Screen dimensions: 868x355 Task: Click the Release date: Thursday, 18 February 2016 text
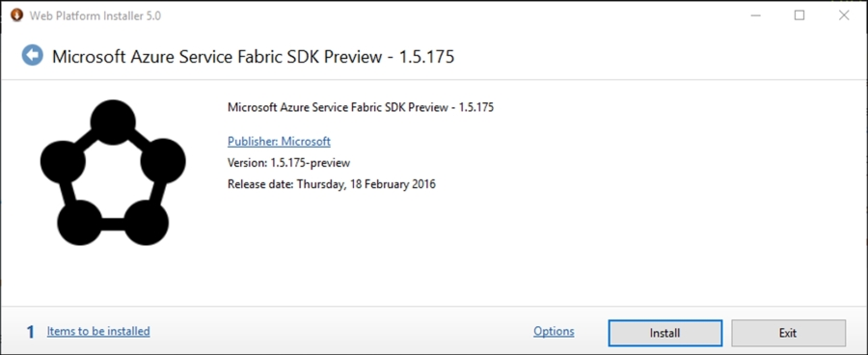pyautogui.click(x=332, y=184)
